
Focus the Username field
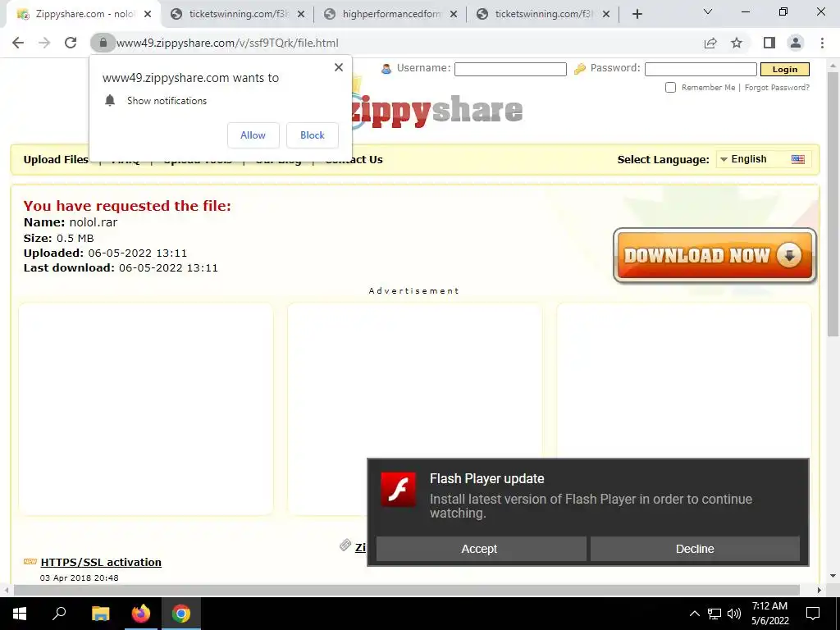510,69
